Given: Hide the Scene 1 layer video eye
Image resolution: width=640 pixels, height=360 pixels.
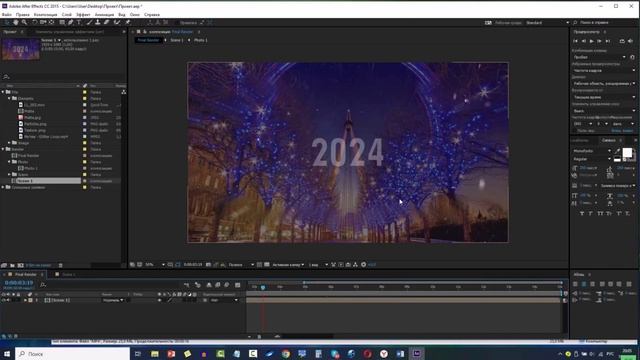Looking at the screenshot, I should coord(4,300).
